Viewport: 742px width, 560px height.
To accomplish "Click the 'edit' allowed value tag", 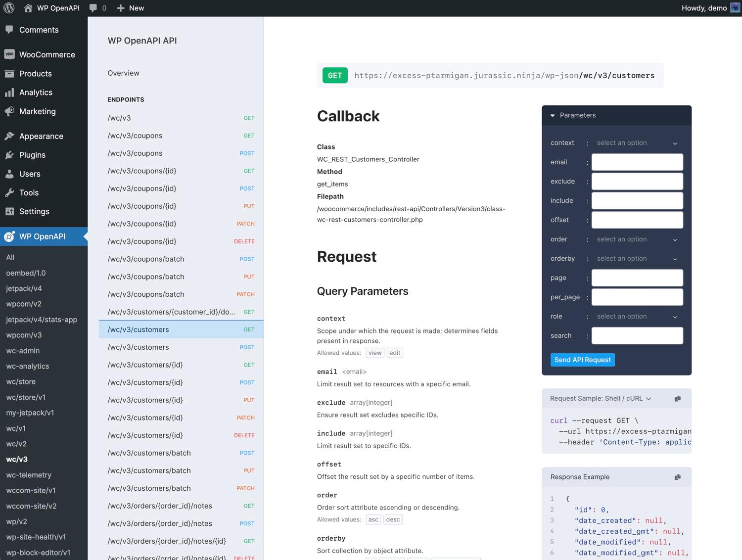I will point(395,353).
